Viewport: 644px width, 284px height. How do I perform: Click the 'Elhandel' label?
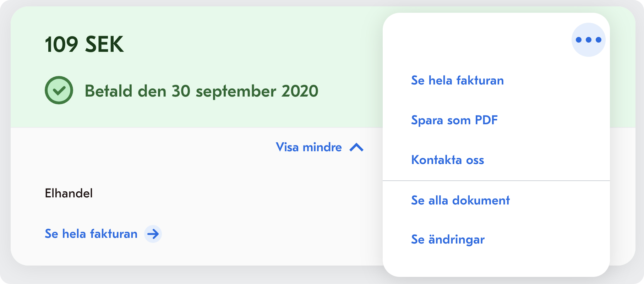[69, 193]
